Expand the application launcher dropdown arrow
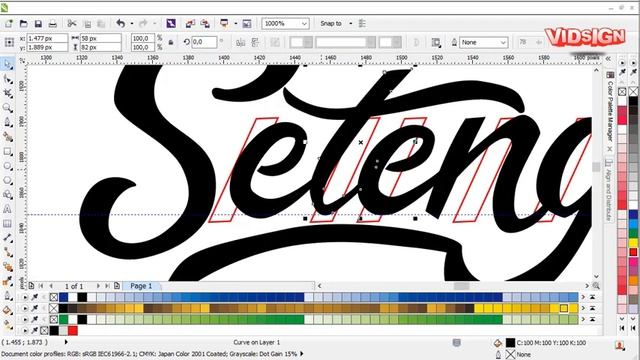Screen dimensions: 640x360 [236, 24]
